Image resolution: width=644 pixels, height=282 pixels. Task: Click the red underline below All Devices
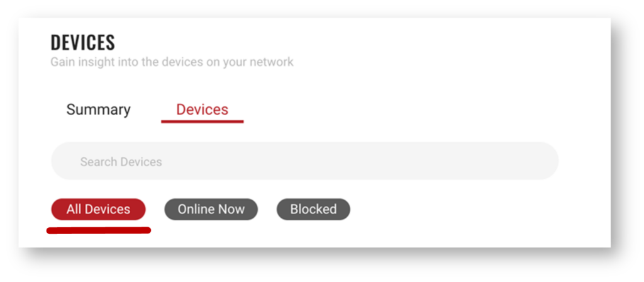99,230
